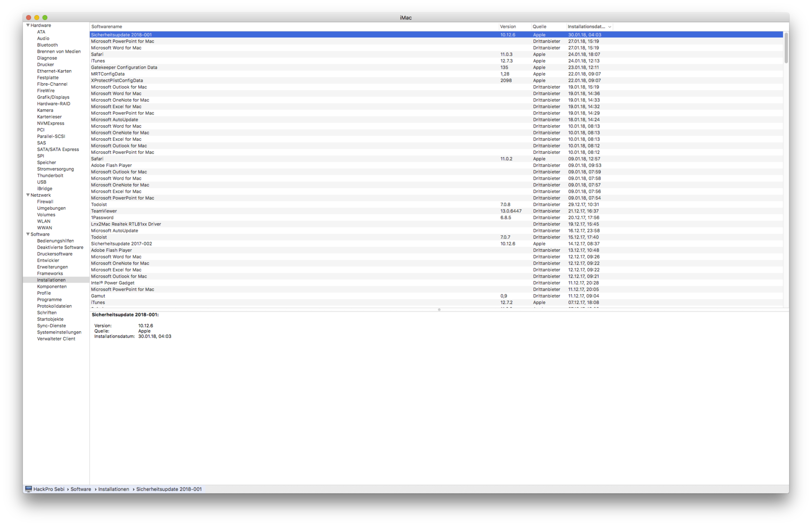Open Brennen von Medien
The height and width of the screenshot is (526, 812).
[59, 52]
